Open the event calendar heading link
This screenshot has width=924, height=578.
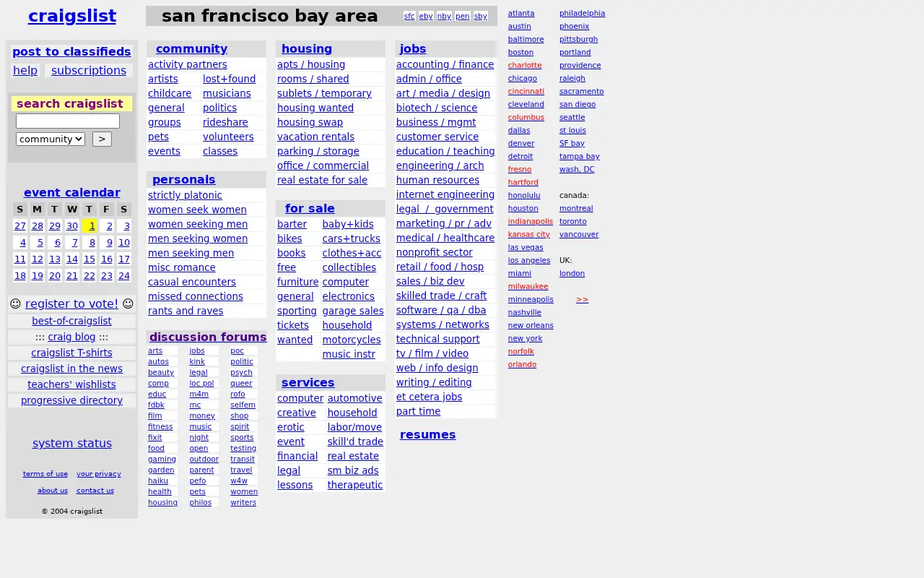click(x=72, y=192)
